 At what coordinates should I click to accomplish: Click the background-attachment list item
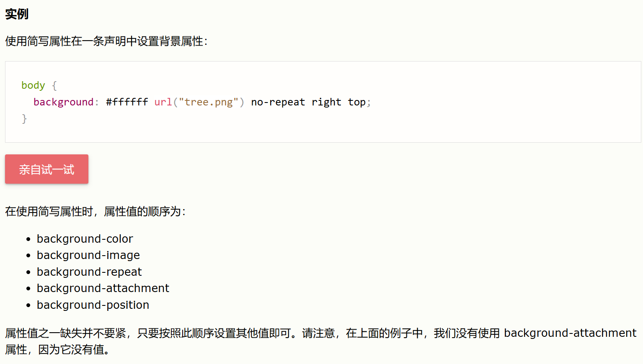point(103,288)
